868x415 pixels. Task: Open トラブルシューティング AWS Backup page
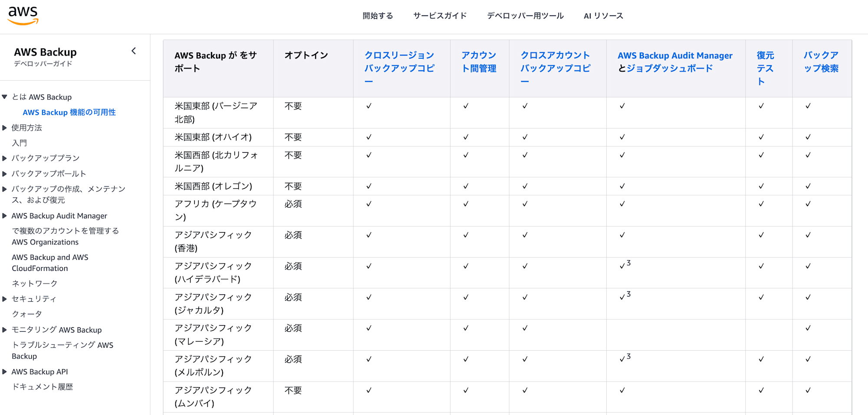(62, 350)
